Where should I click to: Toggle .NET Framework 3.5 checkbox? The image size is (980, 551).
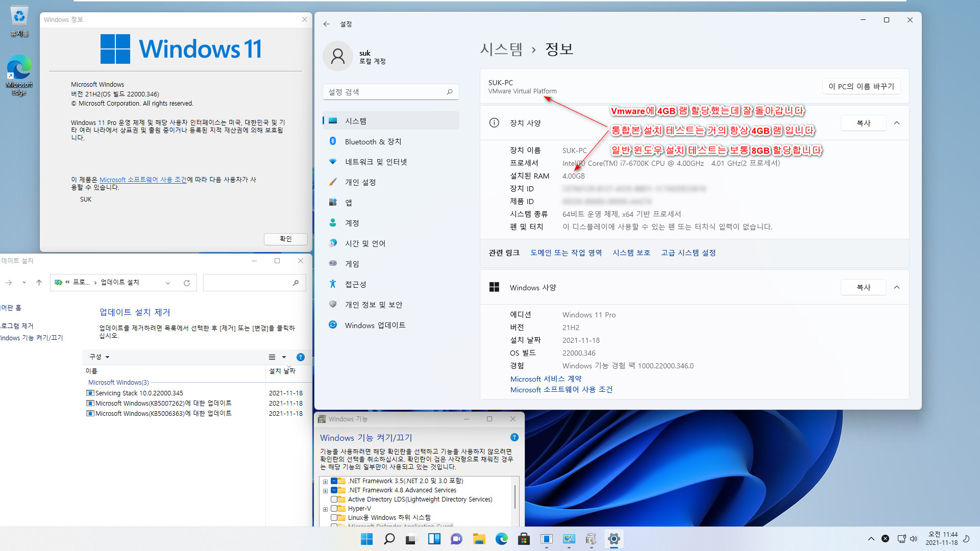point(334,481)
